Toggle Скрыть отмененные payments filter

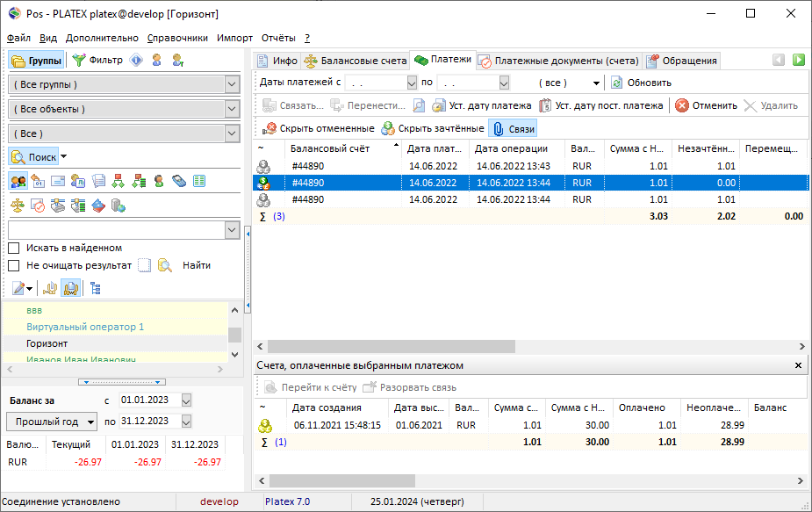(x=319, y=128)
